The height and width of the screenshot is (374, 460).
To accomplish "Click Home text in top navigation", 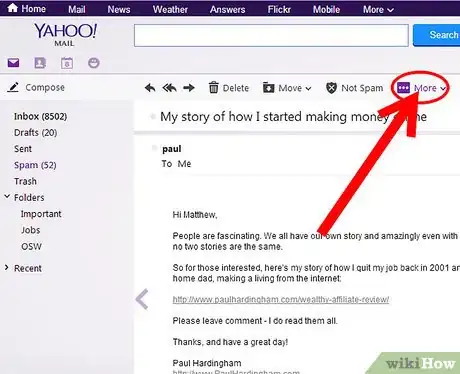I will [x=33, y=9].
